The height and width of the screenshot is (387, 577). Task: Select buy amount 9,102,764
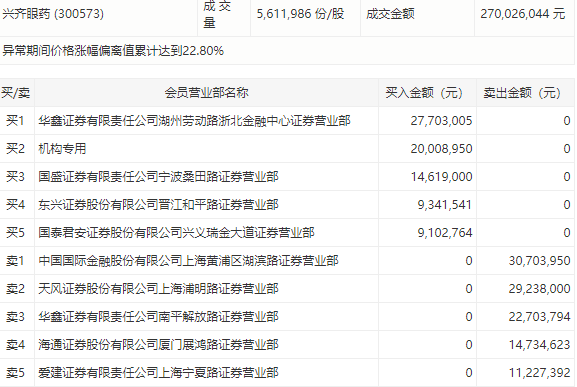[x=445, y=232]
